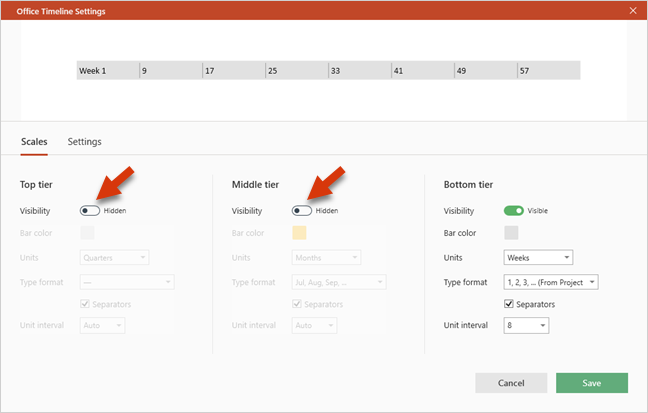This screenshot has width=648, height=413.
Task: Click the Top tier Hidden label
Action: click(x=115, y=211)
